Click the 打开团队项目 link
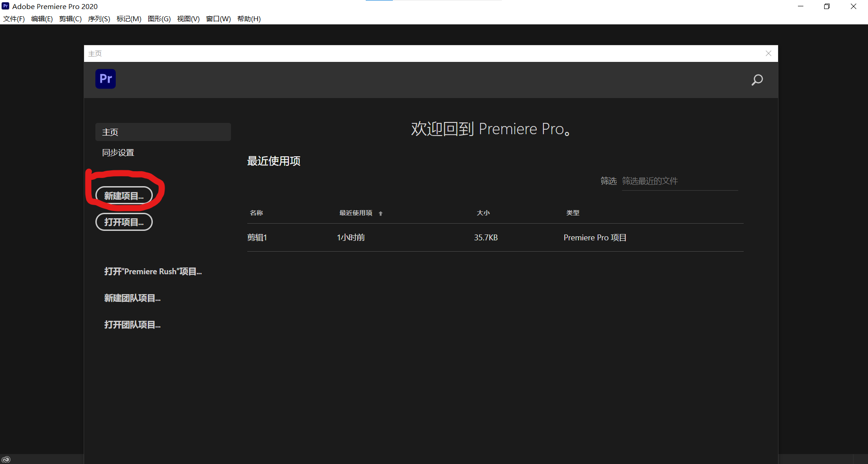Screen dimensions: 868x464 [x=132, y=325]
